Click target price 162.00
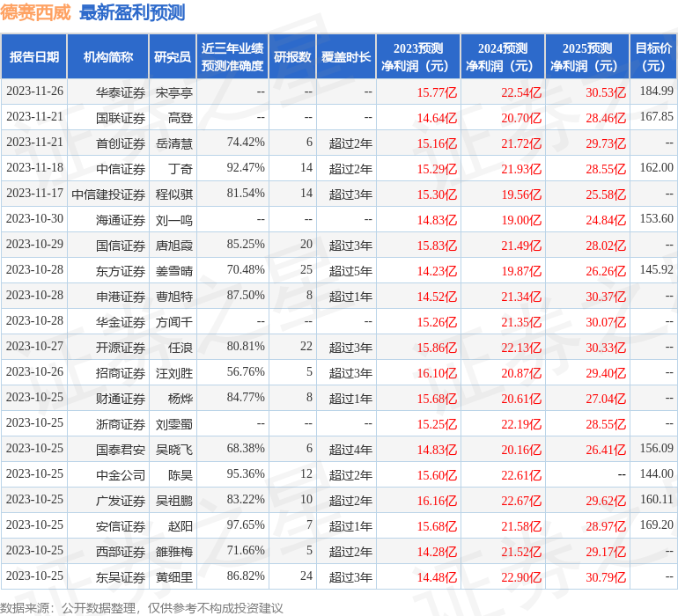This screenshot has width=678, height=616. [x=656, y=168]
